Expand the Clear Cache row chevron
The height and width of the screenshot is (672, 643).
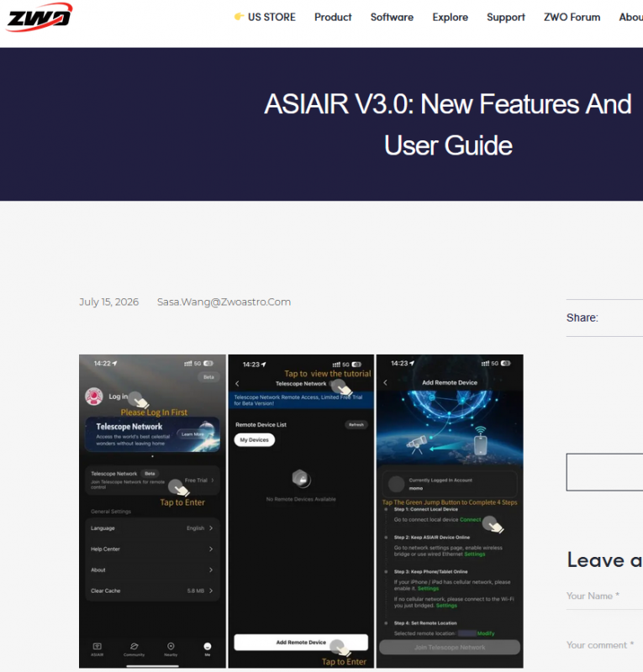(x=211, y=591)
